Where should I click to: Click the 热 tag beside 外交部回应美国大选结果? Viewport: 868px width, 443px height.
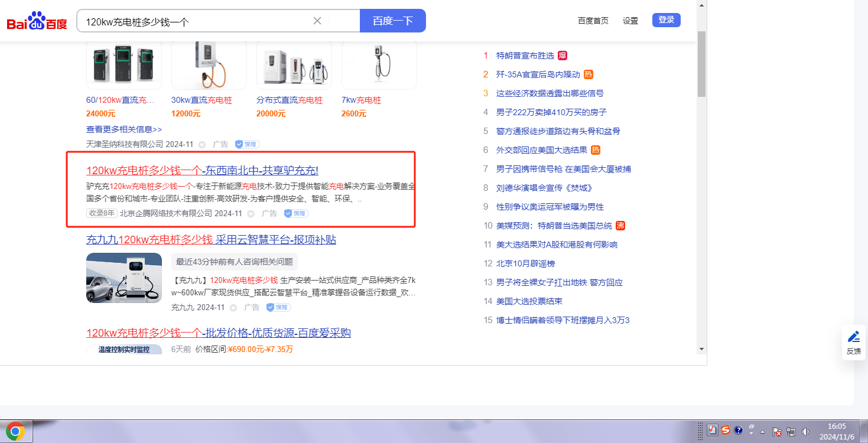596,150
